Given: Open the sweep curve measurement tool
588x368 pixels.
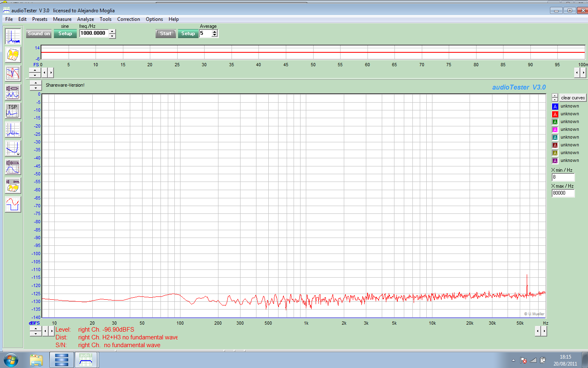Looking at the screenshot, I should [13, 148].
